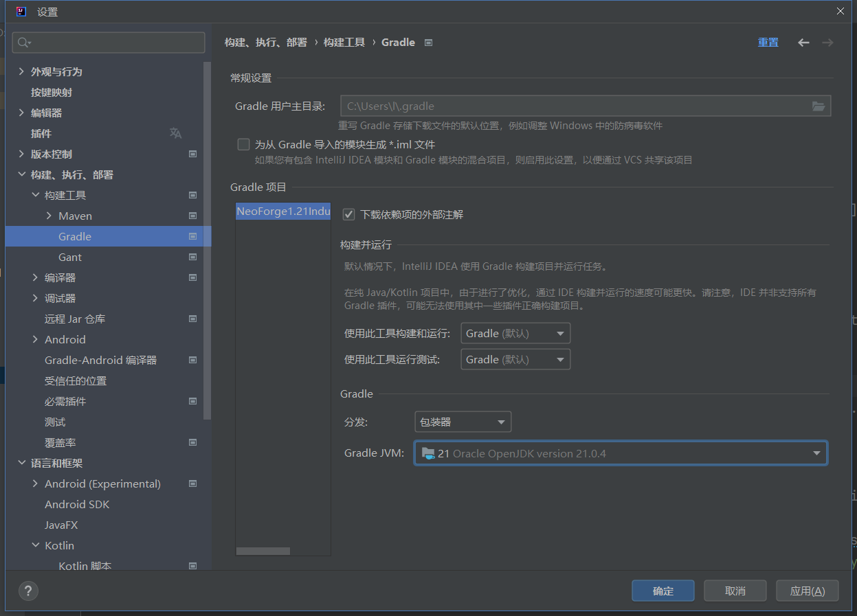The image size is (857, 616).
Task: Enable generating *.iml files for Gradle modules
Action: coord(243,144)
